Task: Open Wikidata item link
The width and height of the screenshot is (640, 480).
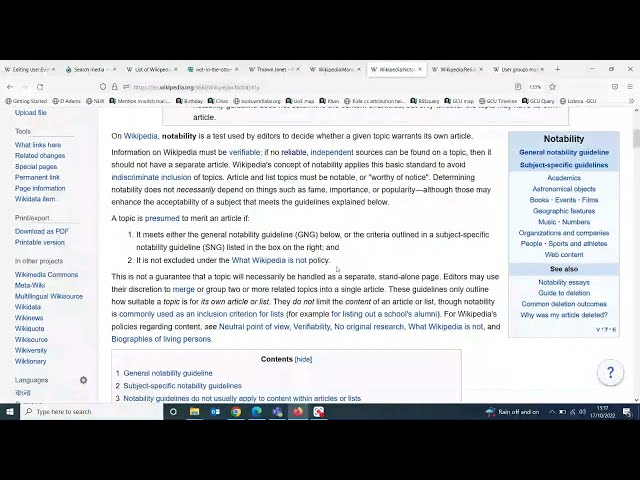Action: click(35, 199)
